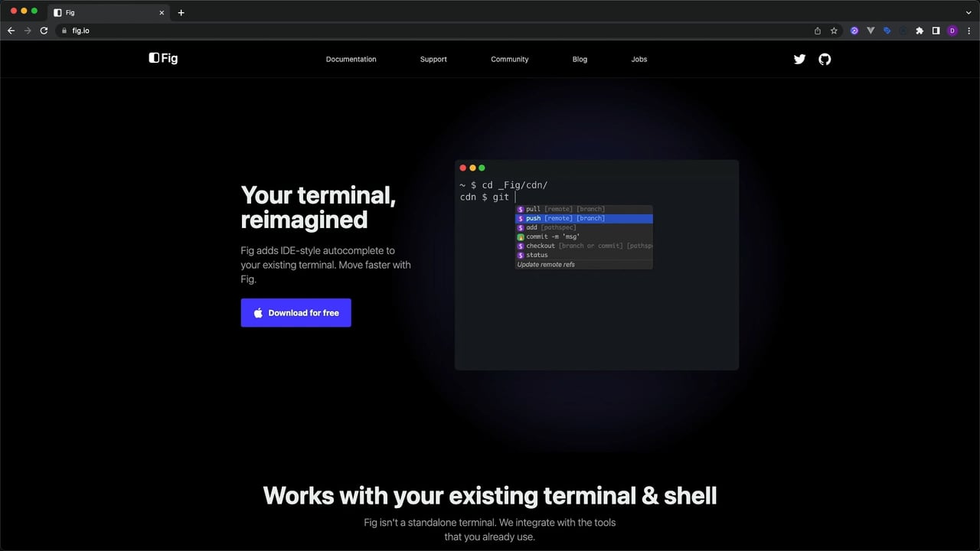Open the Blog nav link

[580, 59]
